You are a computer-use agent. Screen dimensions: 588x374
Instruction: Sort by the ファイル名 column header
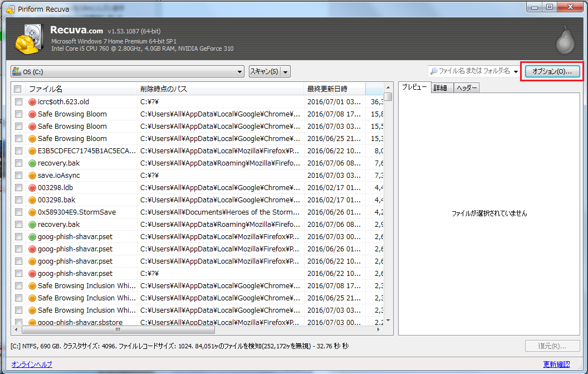(81, 89)
